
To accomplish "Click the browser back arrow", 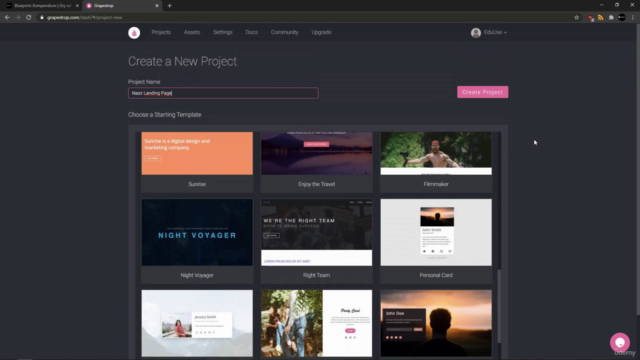I will pos(7,18).
